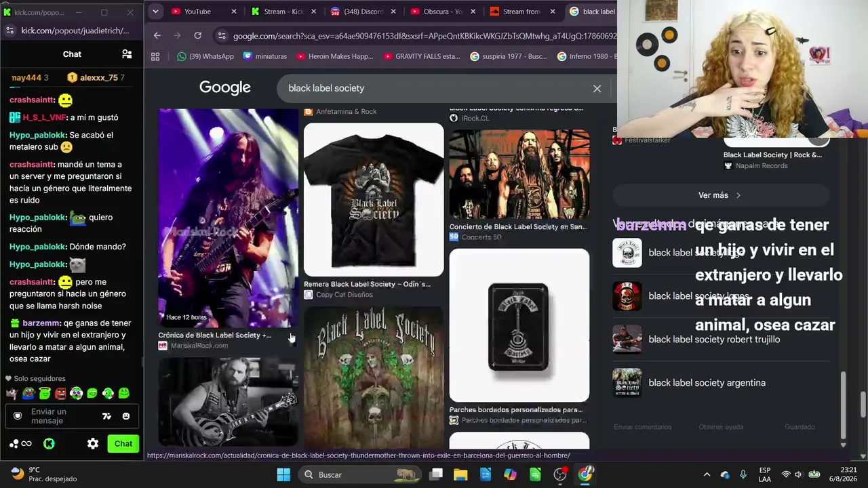Image resolution: width=868 pixels, height=488 pixels.
Task: Select 'black label society robert trujillo' suggestion
Action: click(721, 340)
